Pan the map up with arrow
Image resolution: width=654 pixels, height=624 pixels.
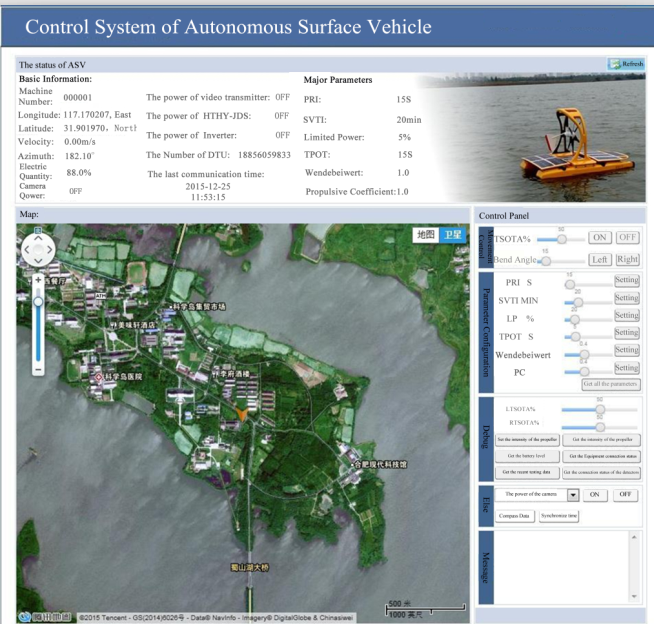tap(38, 237)
